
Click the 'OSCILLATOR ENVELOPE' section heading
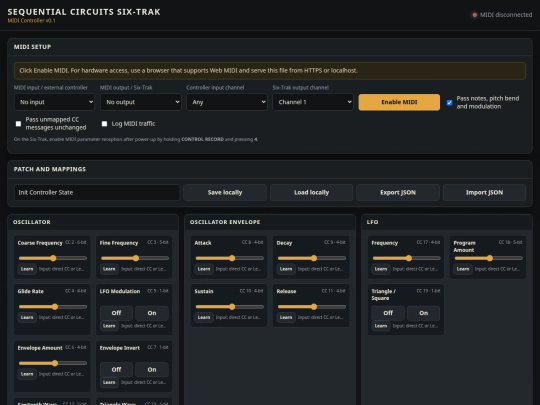[x=225, y=222]
